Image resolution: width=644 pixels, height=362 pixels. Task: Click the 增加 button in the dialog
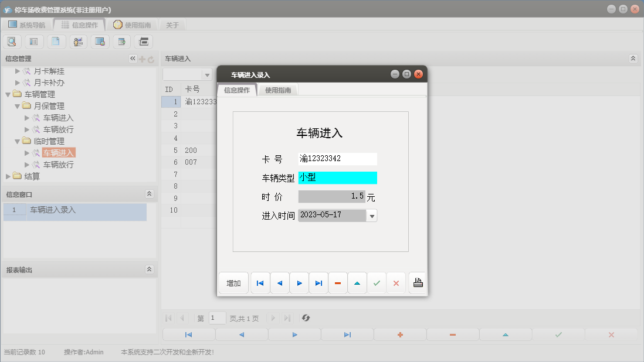pyautogui.click(x=233, y=282)
